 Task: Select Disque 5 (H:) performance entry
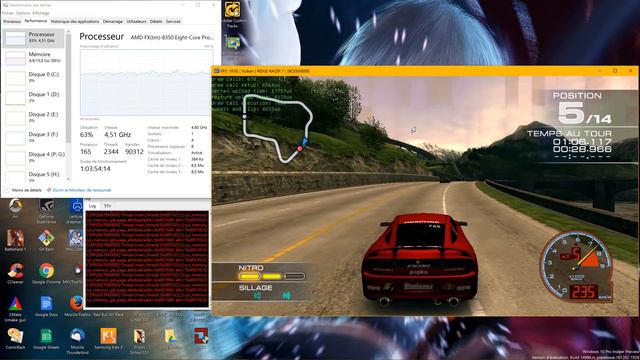[x=33, y=177]
